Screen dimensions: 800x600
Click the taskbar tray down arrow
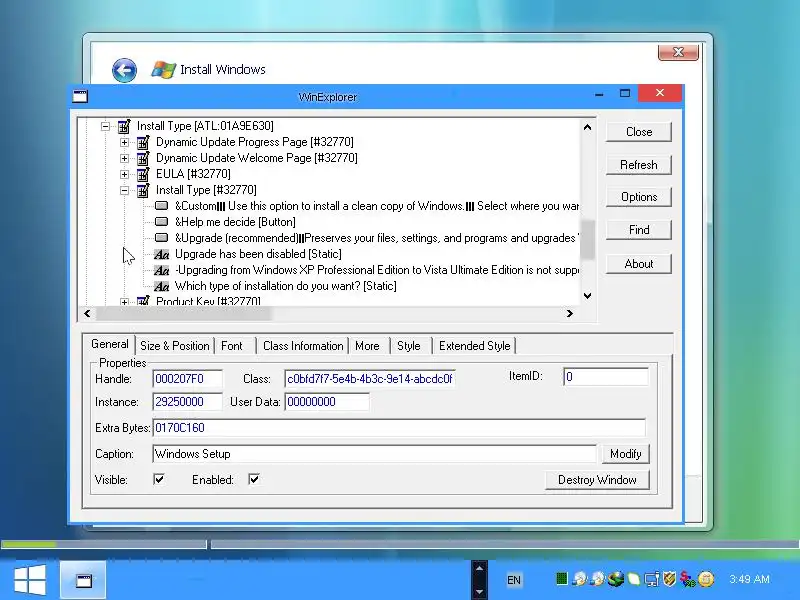coord(479,592)
